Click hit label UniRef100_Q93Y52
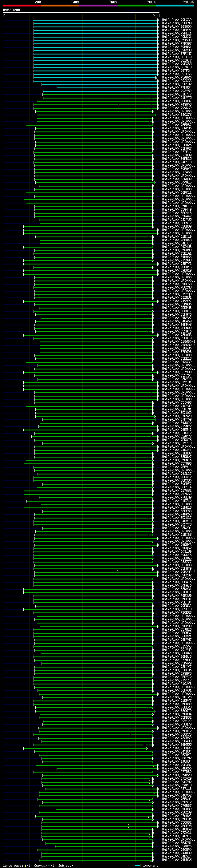 pyautogui.click(x=177, y=91)
